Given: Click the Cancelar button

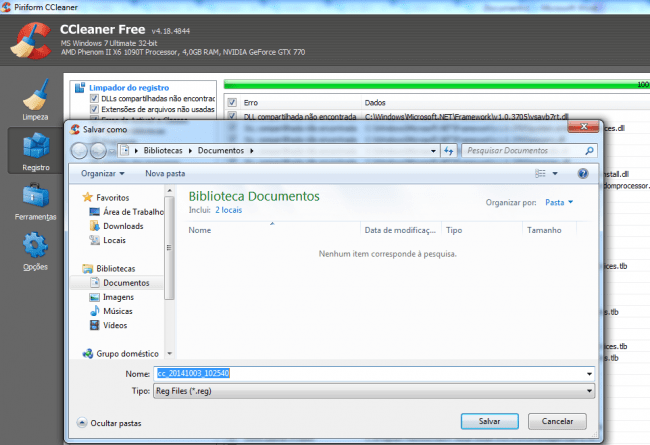Looking at the screenshot, I should click(557, 421).
